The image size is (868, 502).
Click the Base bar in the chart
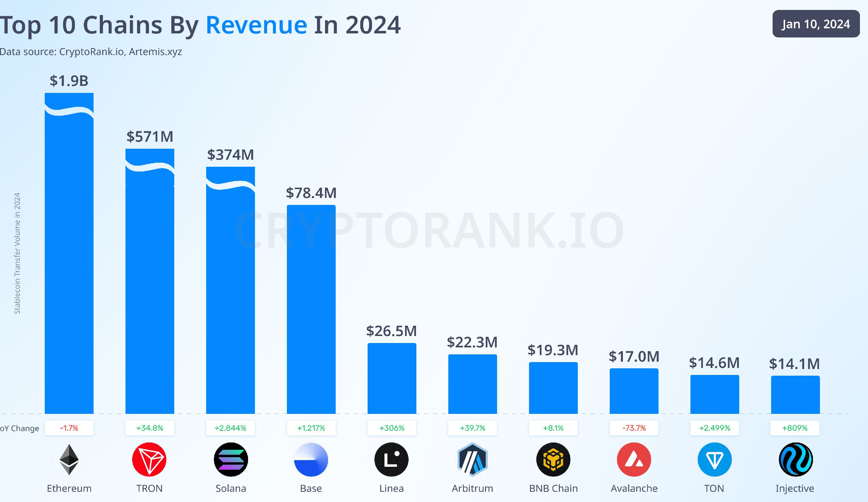click(311, 309)
